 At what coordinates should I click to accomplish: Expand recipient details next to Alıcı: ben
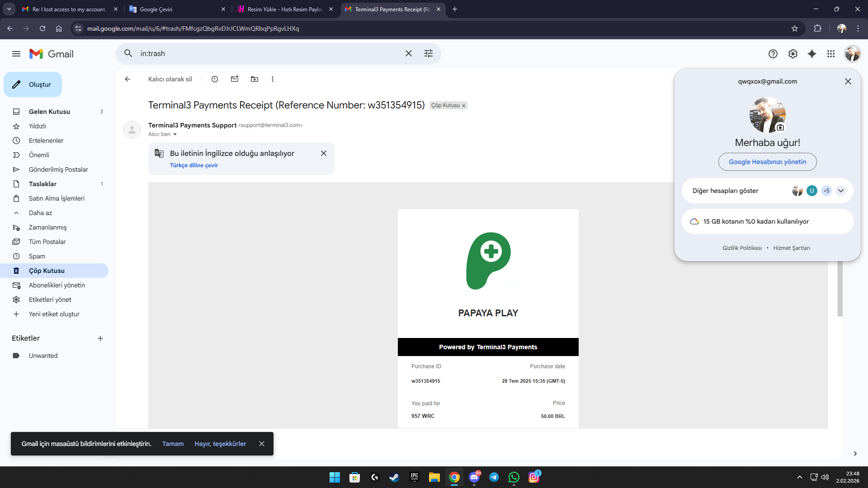tap(175, 134)
